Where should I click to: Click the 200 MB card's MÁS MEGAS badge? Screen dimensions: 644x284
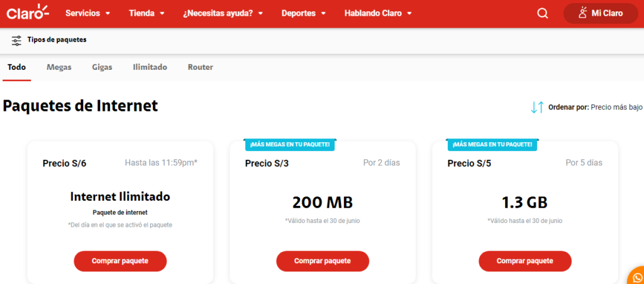point(290,145)
